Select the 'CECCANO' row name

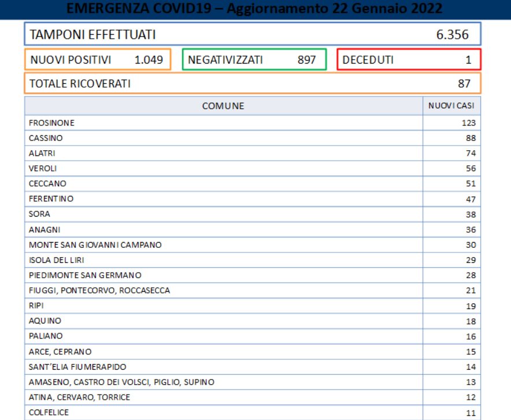(x=47, y=184)
